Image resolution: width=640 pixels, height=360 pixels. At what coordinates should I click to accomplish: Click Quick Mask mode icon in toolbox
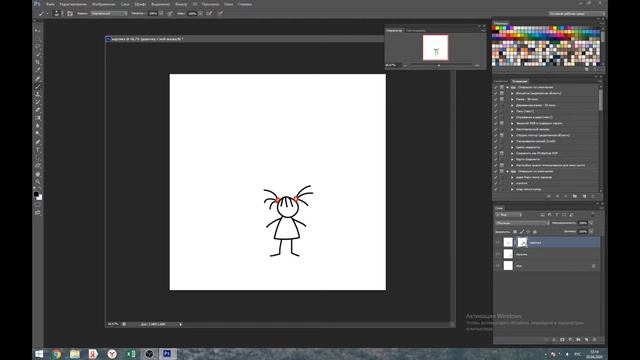pos(38,205)
